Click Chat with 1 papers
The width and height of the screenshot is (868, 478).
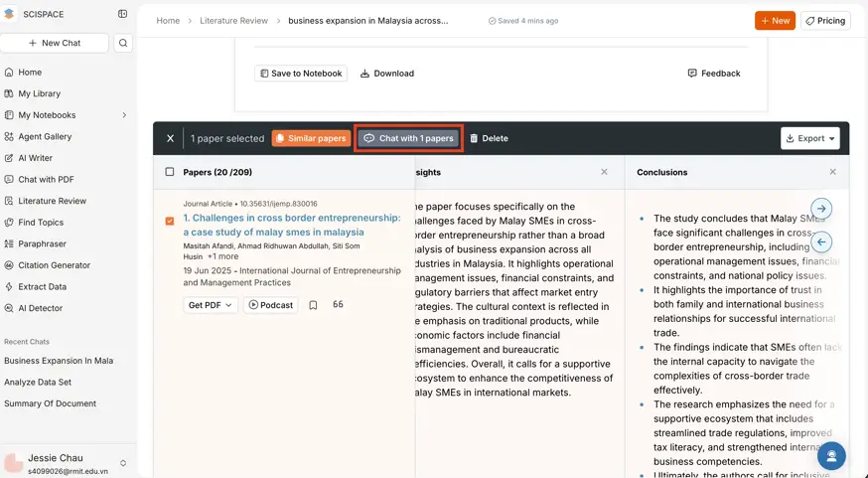tap(408, 138)
